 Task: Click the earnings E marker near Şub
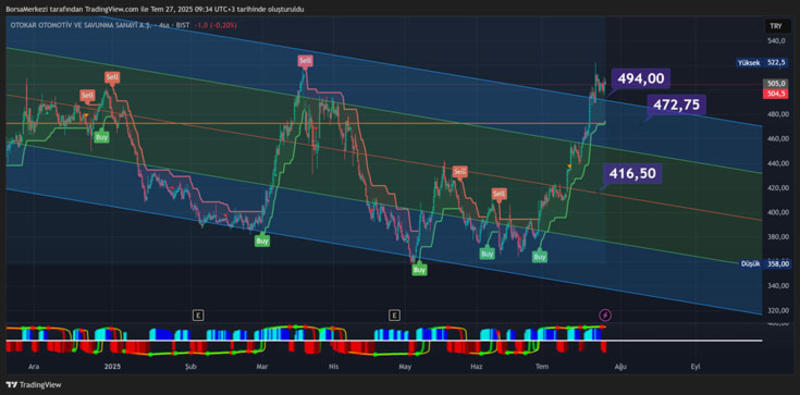click(x=198, y=315)
